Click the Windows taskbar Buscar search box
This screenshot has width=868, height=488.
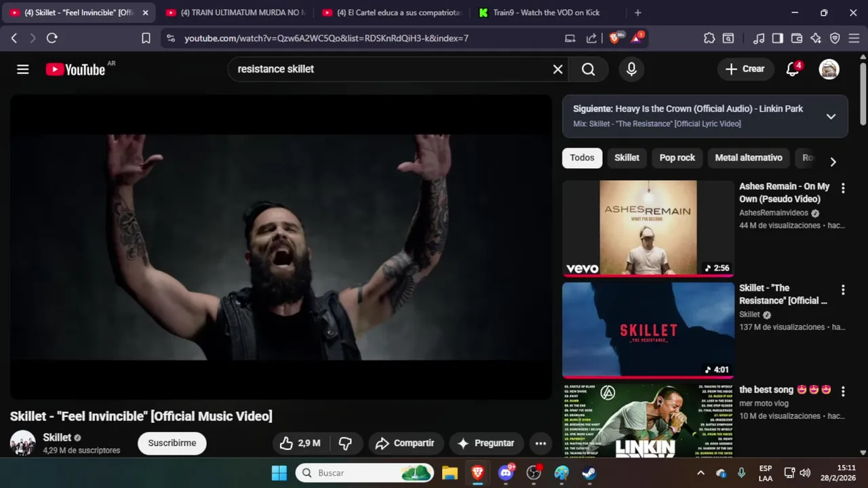click(365, 473)
